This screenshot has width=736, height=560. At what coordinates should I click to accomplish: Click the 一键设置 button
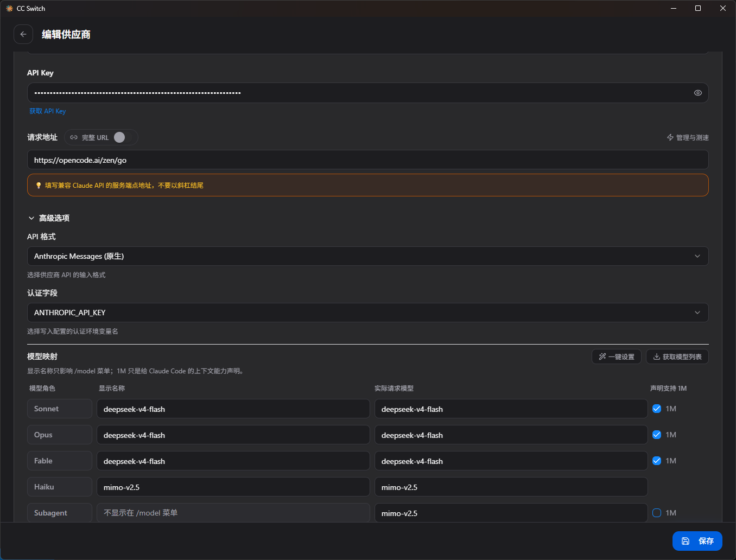pyautogui.click(x=617, y=357)
